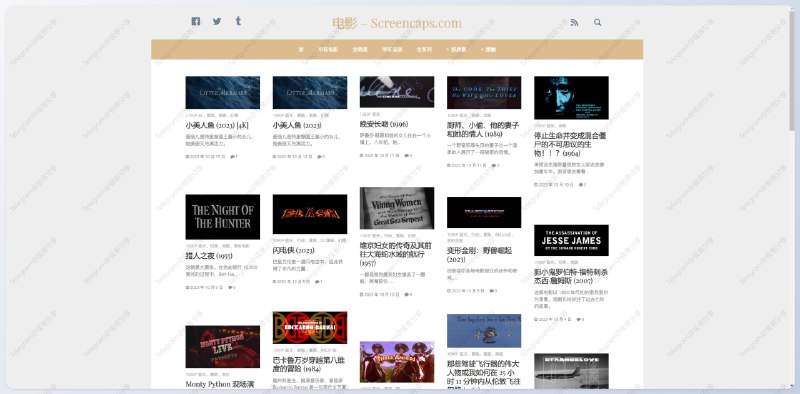This screenshot has height=394, width=800.
Task: Click the clock date icon under 猎人之夜 (1955)
Action: [187, 287]
